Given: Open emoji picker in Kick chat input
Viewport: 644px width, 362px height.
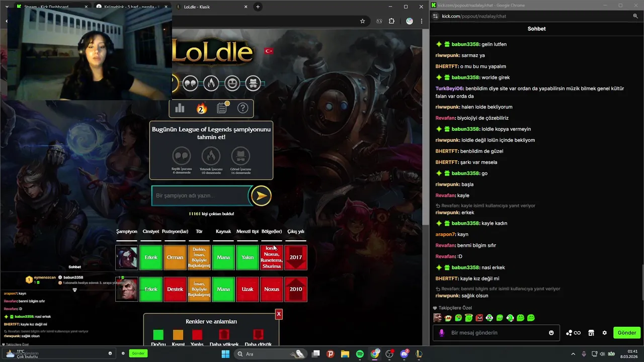Looking at the screenshot, I should click(551, 333).
